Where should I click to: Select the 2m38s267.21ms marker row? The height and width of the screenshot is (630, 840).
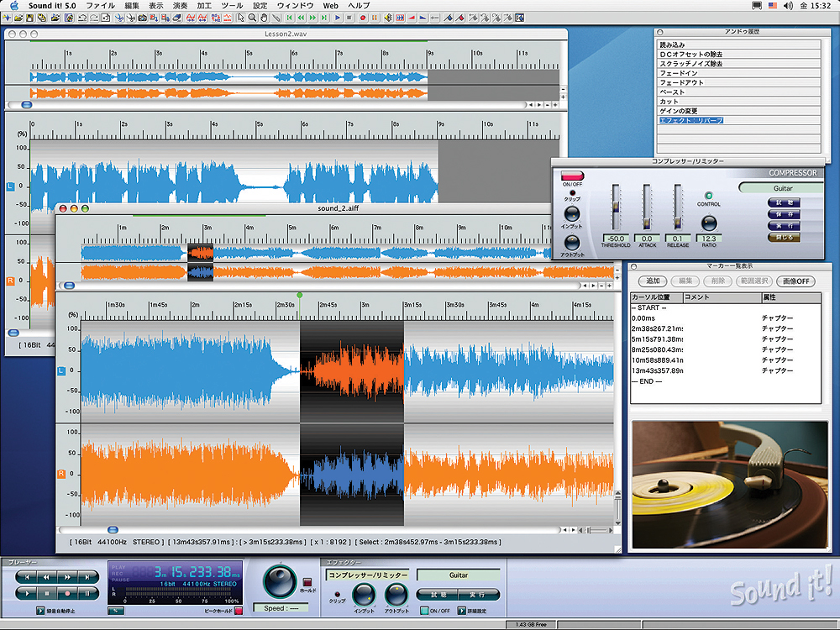tap(726, 328)
